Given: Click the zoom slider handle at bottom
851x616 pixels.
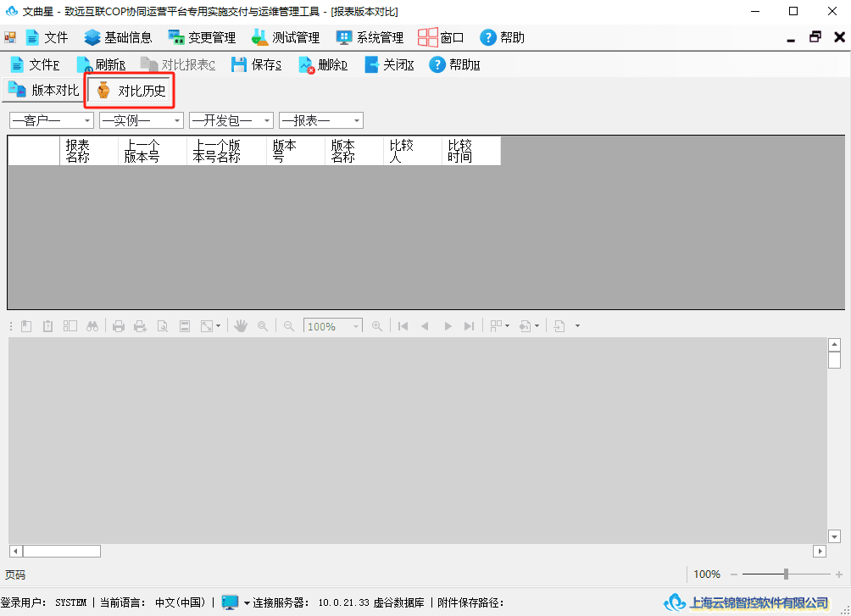Looking at the screenshot, I should (786, 574).
